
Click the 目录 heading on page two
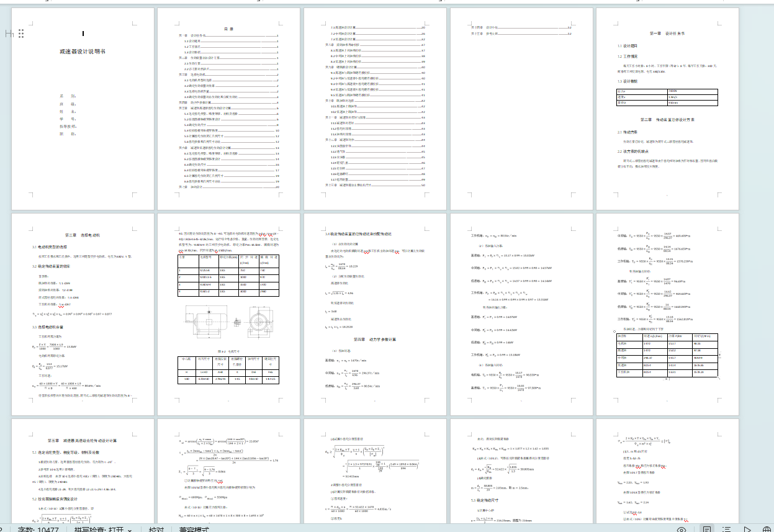[x=229, y=29]
